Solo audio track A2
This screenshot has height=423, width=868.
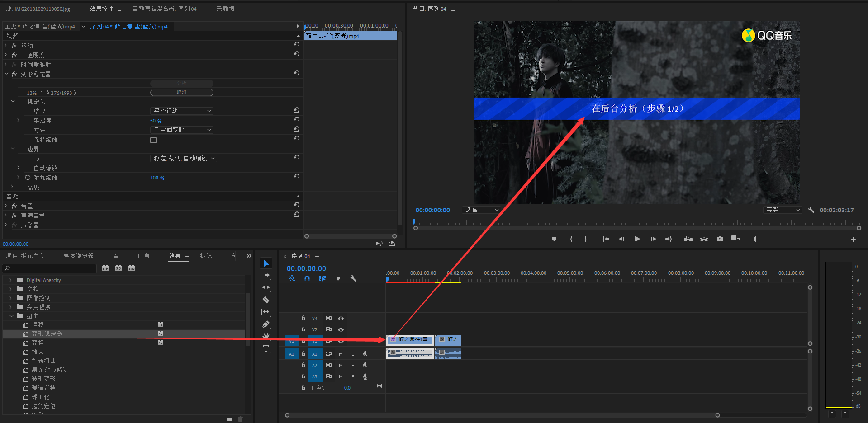point(353,365)
